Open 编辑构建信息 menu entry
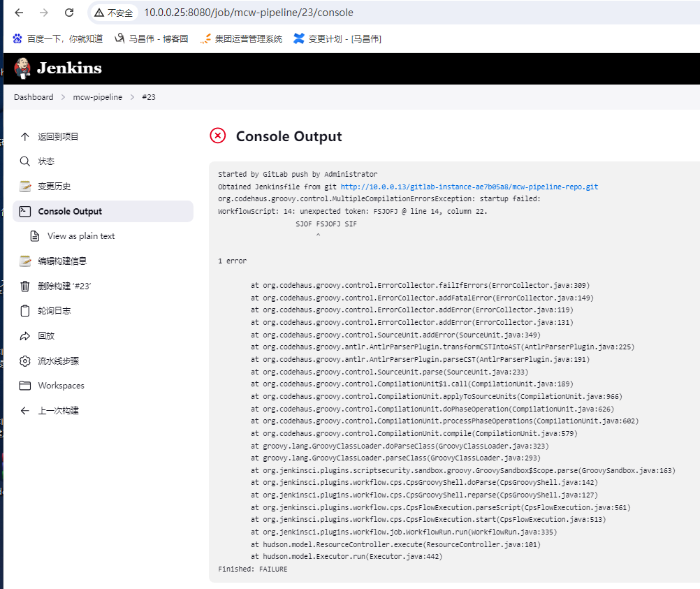This screenshot has width=700, height=589. pyautogui.click(x=62, y=261)
